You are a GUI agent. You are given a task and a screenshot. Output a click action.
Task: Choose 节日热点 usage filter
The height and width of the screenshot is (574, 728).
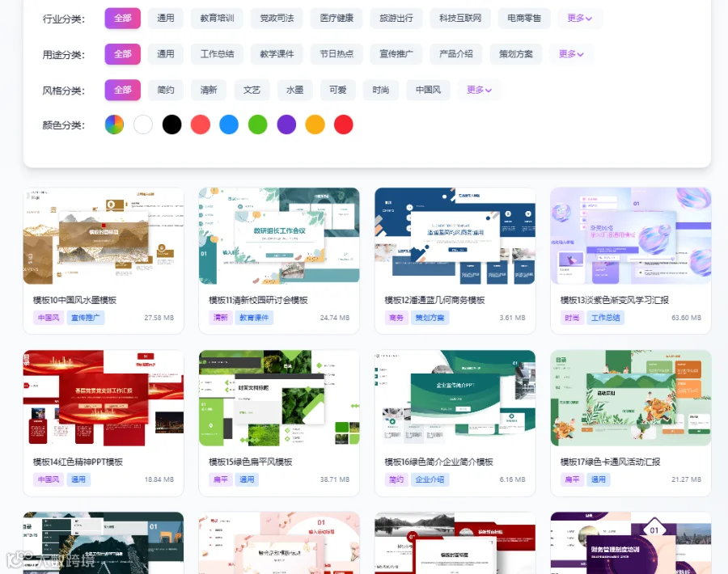click(x=336, y=54)
